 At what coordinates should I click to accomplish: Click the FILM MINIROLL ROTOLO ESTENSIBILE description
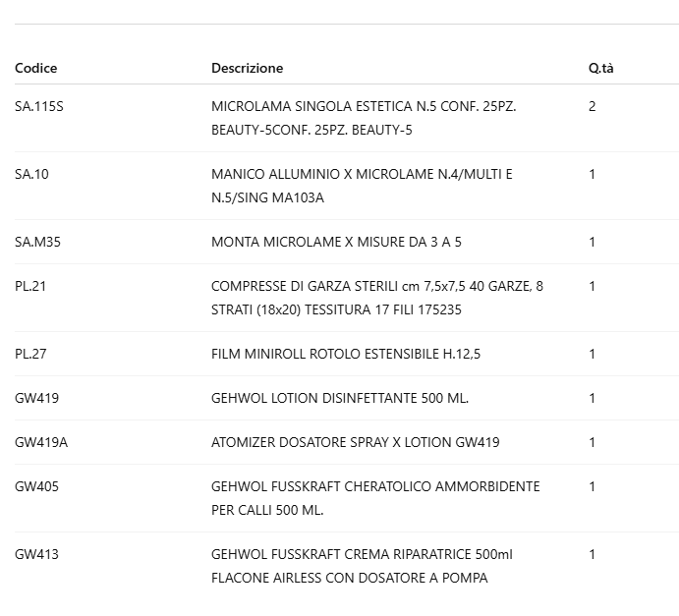346,354
